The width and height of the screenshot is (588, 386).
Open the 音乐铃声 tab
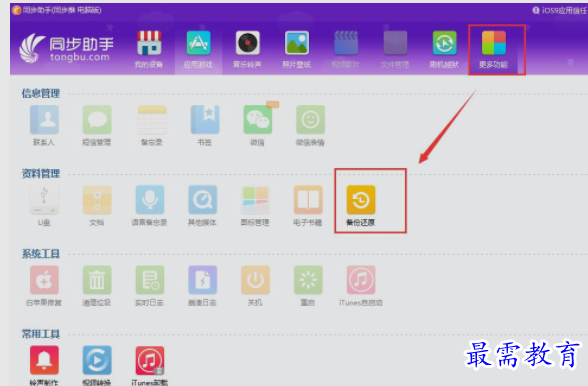(x=247, y=50)
